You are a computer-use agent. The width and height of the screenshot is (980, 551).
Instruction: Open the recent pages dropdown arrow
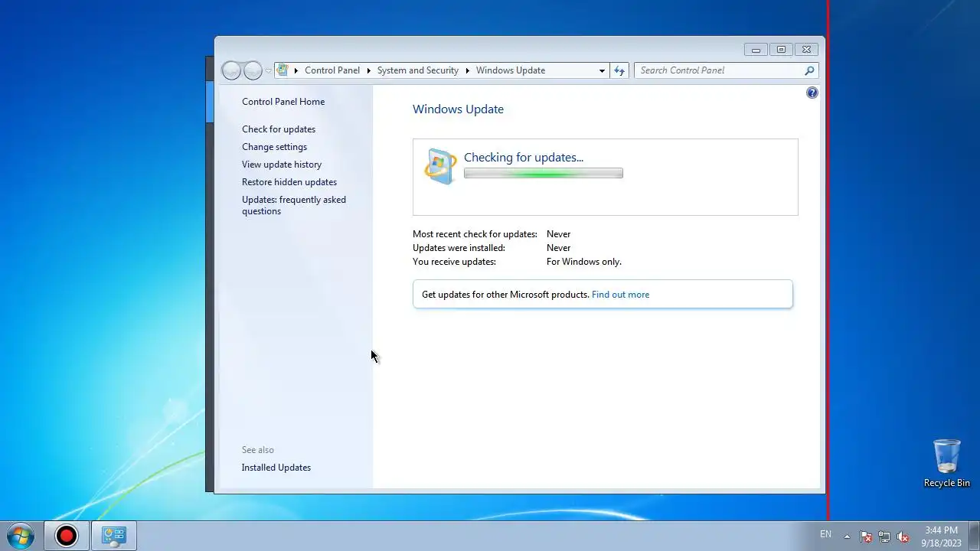point(268,70)
